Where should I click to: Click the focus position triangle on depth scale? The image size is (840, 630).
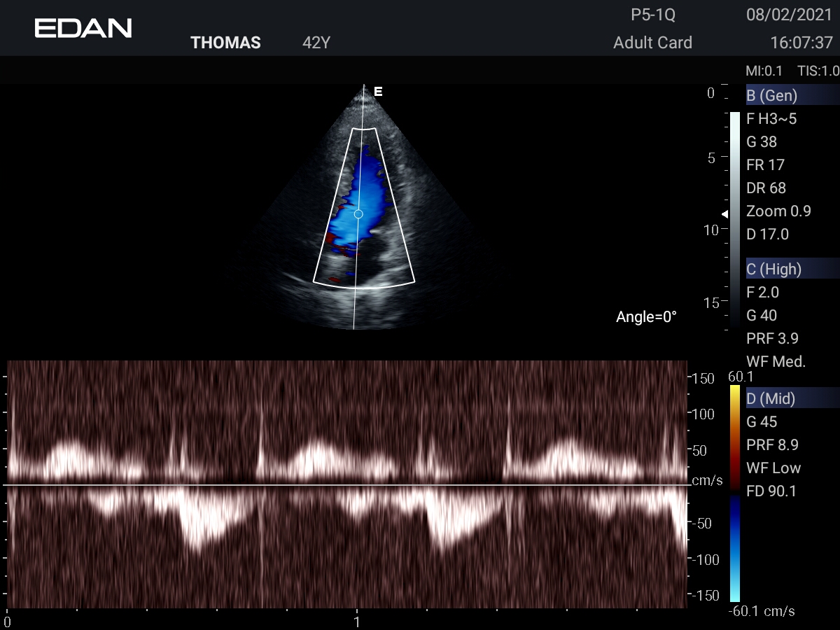pyautogui.click(x=725, y=213)
